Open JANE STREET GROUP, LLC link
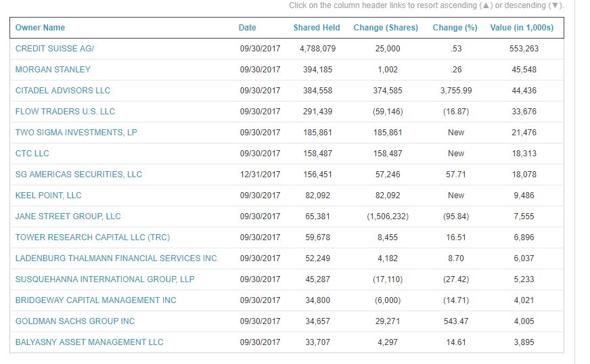 tap(68, 217)
